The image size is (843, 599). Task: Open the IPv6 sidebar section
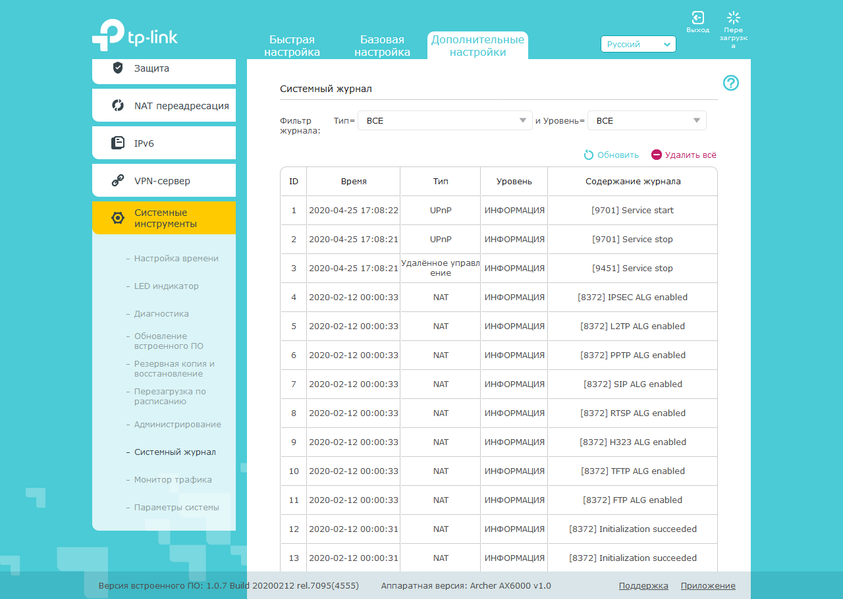click(x=164, y=143)
